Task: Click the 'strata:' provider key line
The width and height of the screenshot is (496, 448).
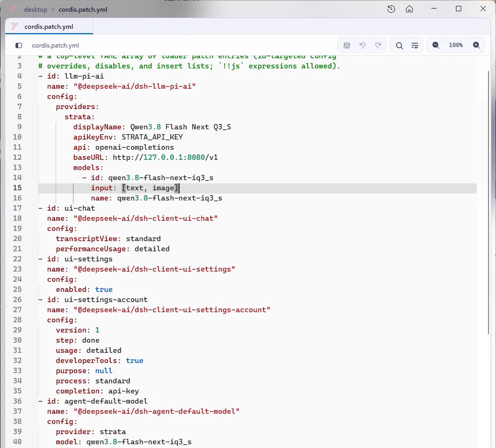Action: (x=80, y=117)
